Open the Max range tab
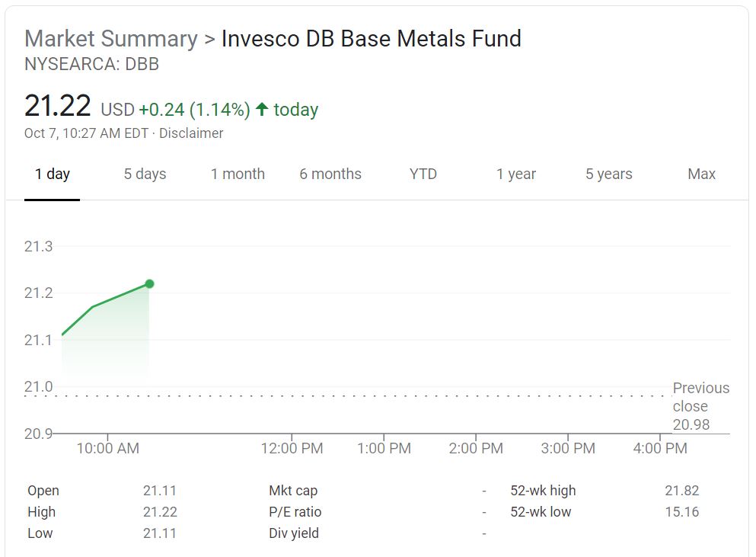 pyautogui.click(x=701, y=174)
